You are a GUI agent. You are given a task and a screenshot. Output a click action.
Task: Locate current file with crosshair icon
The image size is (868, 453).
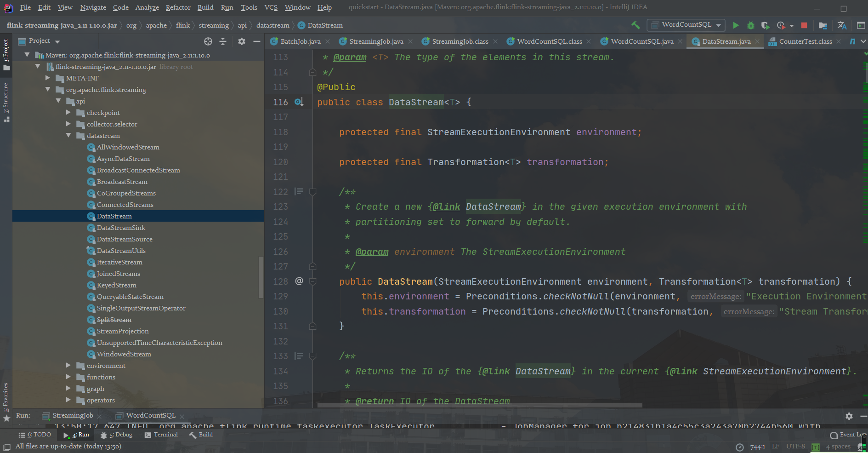208,41
